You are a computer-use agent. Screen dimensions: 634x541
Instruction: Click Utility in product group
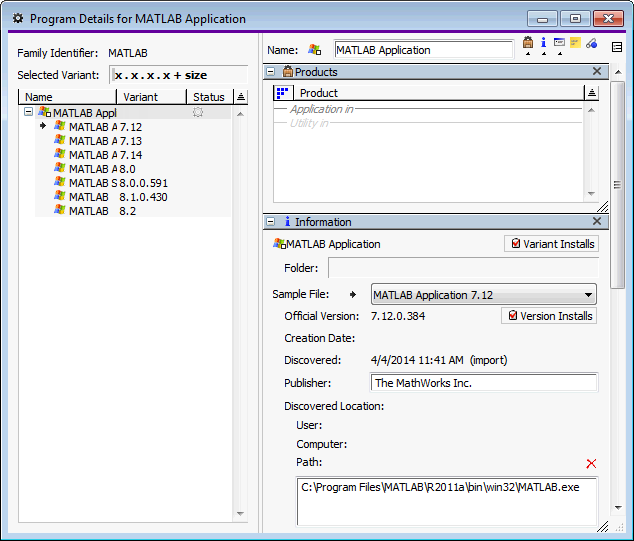pyautogui.click(x=309, y=123)
